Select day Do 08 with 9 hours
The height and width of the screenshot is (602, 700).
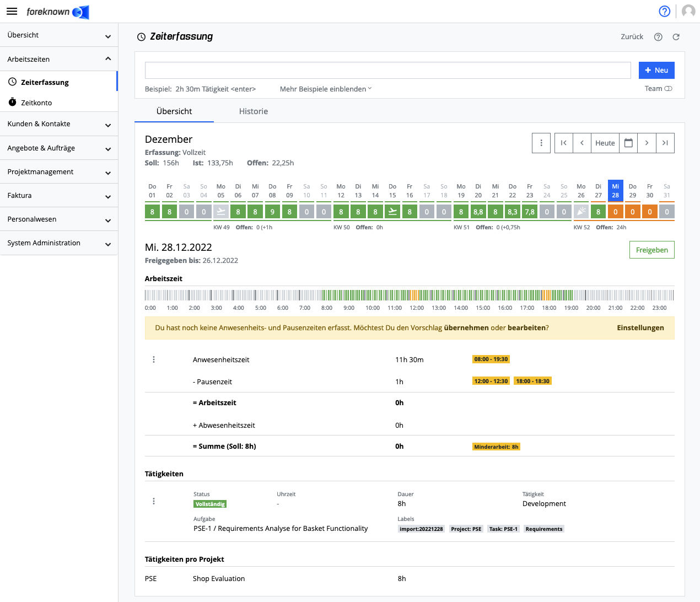(x=272, y=211)
